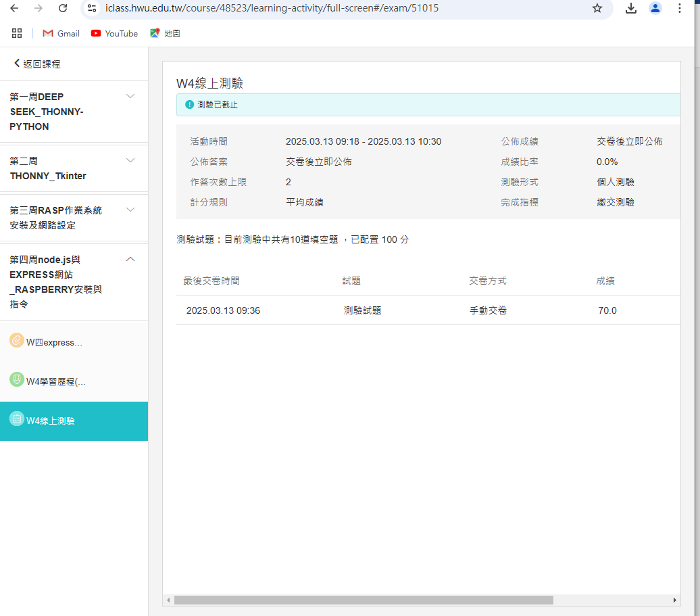The width and height of the screenshot is (700, 616).
Task: Select W4線上測驗 in sidebar
Action: click(x=50, y=421)
